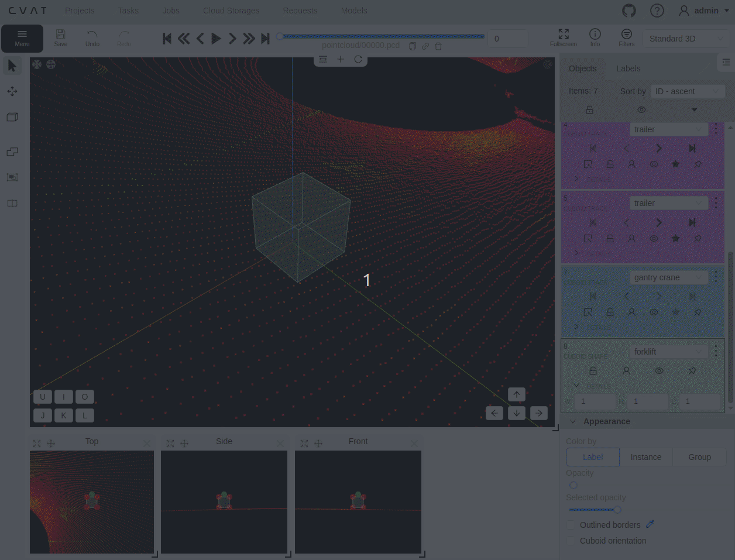The width and height of the screenshot is (735, 560).
Task: Toggle visibility of the forklift object
Action: click(659, 371)
